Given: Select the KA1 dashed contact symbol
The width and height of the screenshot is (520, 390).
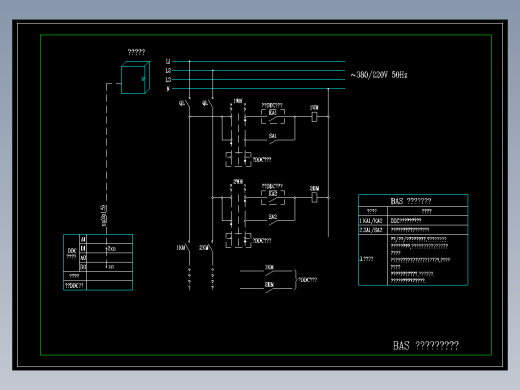Looking at the screenshot, I should point(273,117).
